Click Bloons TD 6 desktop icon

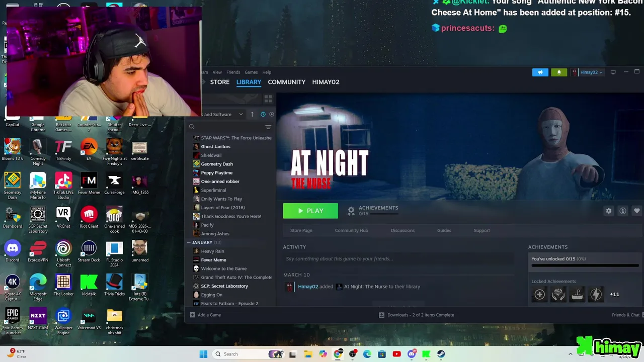click(13, 150)
